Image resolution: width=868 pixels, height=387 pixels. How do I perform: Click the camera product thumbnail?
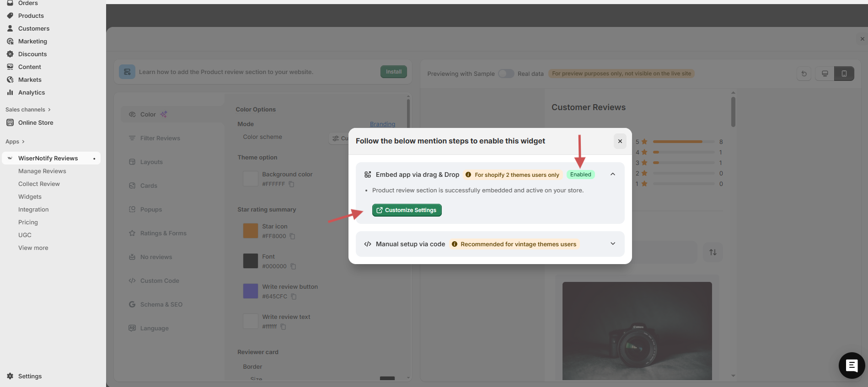pos(637,331)
